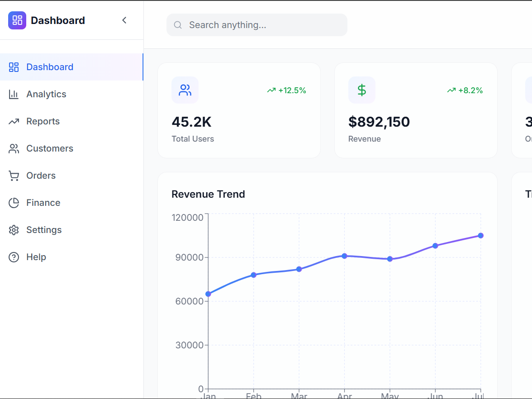Screen dimensions: 532x399
Task: Select the Analytics bar chart icon
Action: tap(14, 94)
